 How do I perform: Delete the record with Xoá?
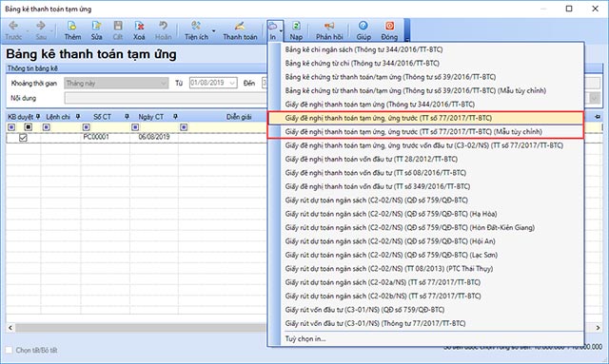[x=139, y=30]
